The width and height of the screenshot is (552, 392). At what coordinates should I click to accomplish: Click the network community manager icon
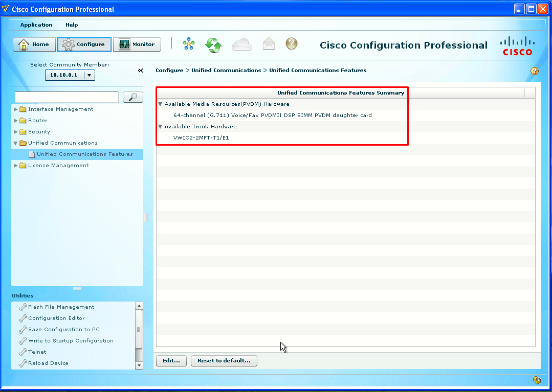pyautogui.click(x=189, y=44)
